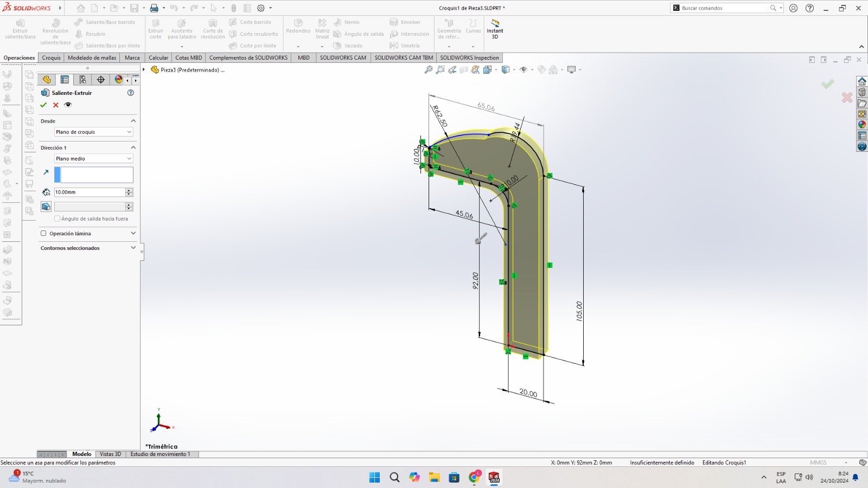Viewport: 868px width, 488px height.
Task: Open help for Saliente-Extruir
Action: point(130,93)
